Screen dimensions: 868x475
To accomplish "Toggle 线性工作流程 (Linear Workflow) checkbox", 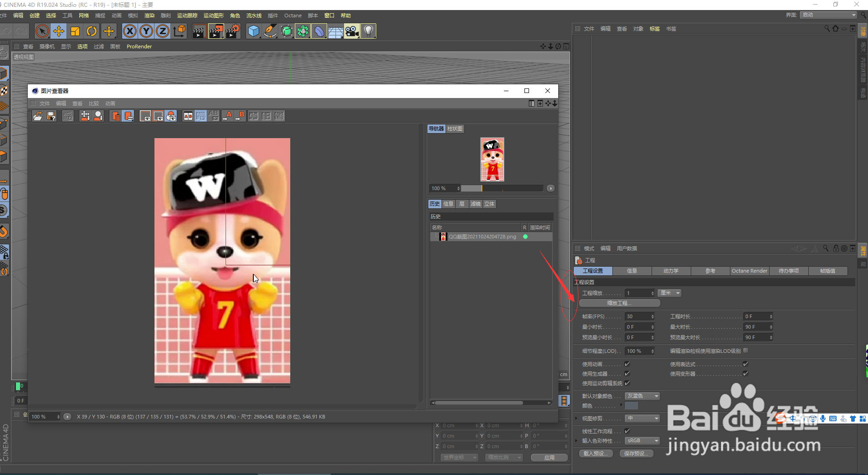I will click(627, 431).
